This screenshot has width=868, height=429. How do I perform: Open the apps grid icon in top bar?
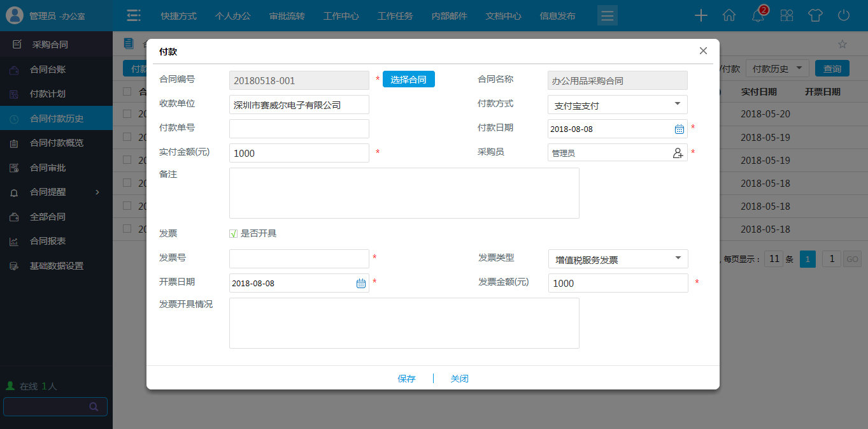(x=786, y=15)
